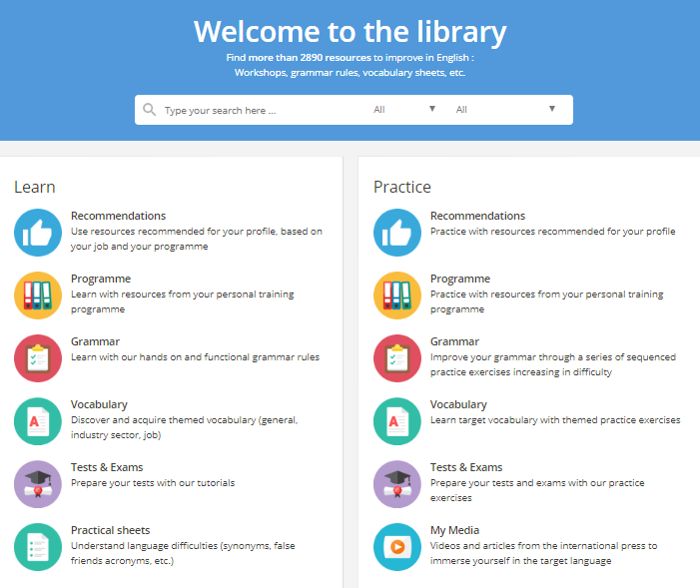
Task: Open Grammar title under Practice
Action: point(454,341)
